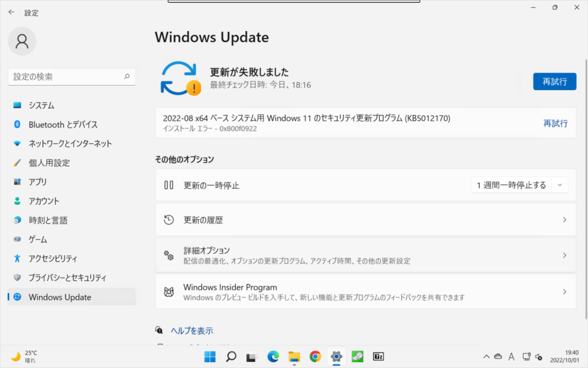Open File Explorer from the taskbar

(294, 356)
